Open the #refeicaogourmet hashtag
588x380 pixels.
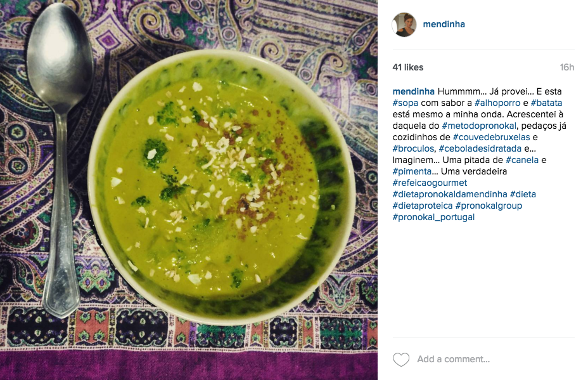(x=430, y=183)
